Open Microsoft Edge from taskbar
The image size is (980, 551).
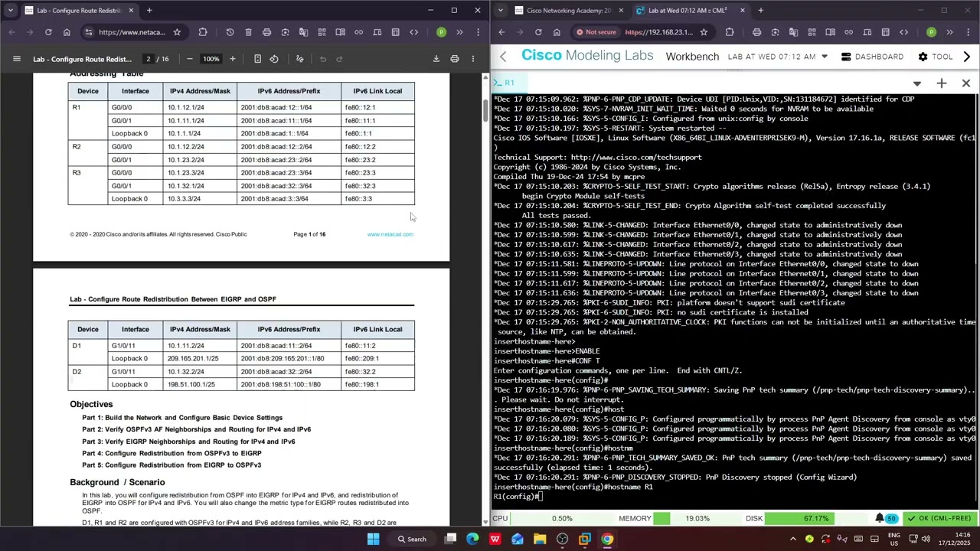472,540
